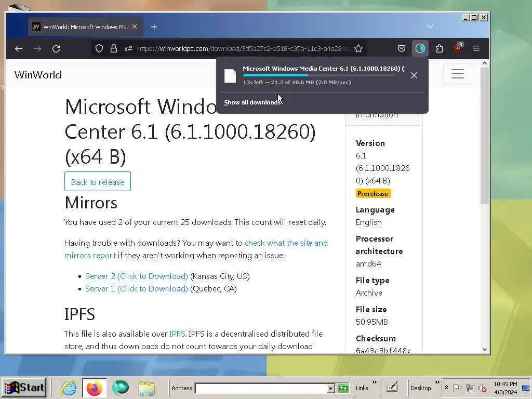Download from Server 1 Quebec
The width and height of the screenshot is (532, 399).
(x=137, y=289)
